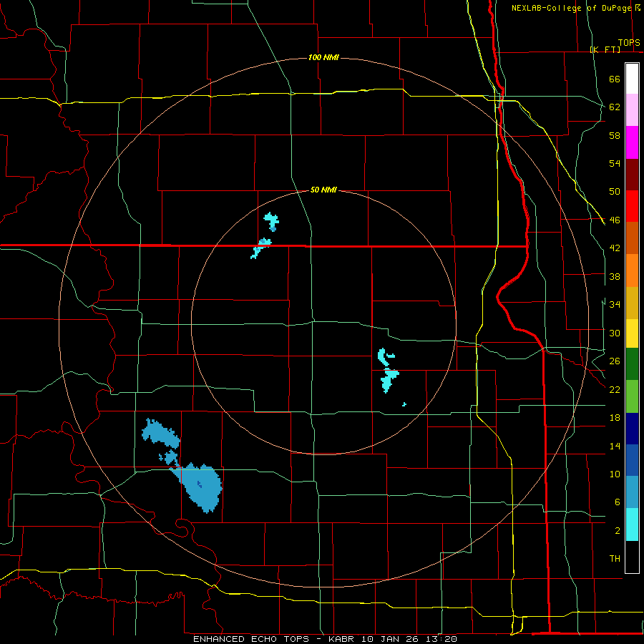Click the legend value 46

pos(615,220)
